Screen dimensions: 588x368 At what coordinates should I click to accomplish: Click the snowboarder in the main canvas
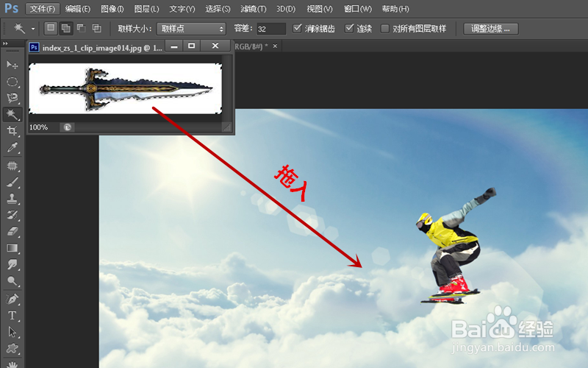click(452, 246)
